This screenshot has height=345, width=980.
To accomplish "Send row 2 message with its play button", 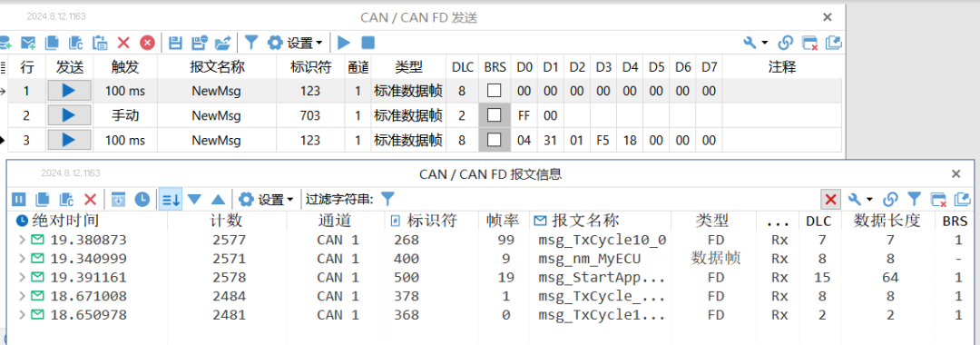I will pyautogui.click(x=69, y=115).
